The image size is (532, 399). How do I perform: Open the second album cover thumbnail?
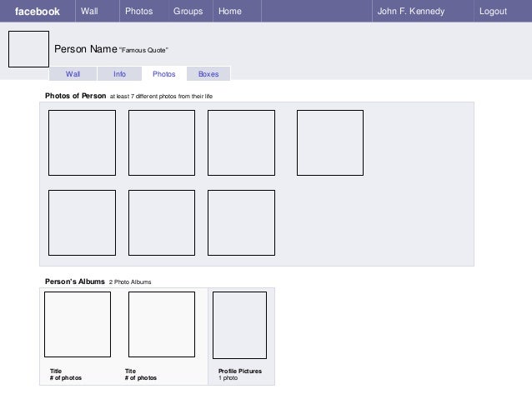pyautogui.click(x=162, y=324)
